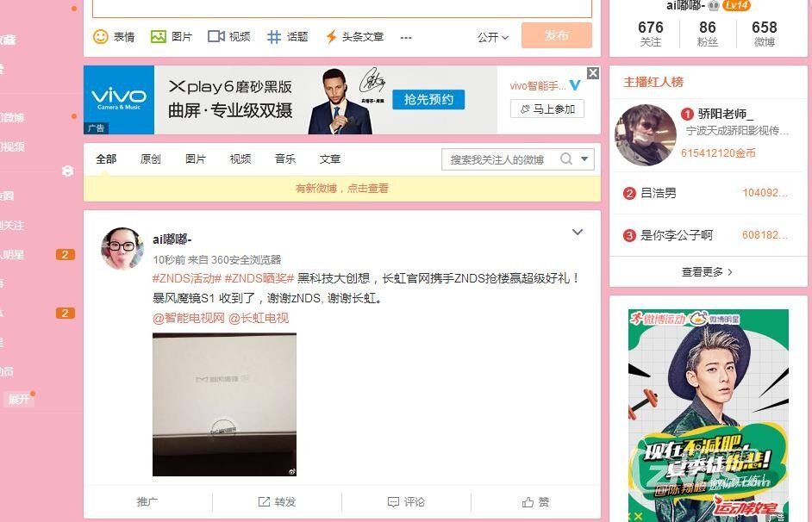Click the comment (评论) speech bubble icon

tap(394, 502)
